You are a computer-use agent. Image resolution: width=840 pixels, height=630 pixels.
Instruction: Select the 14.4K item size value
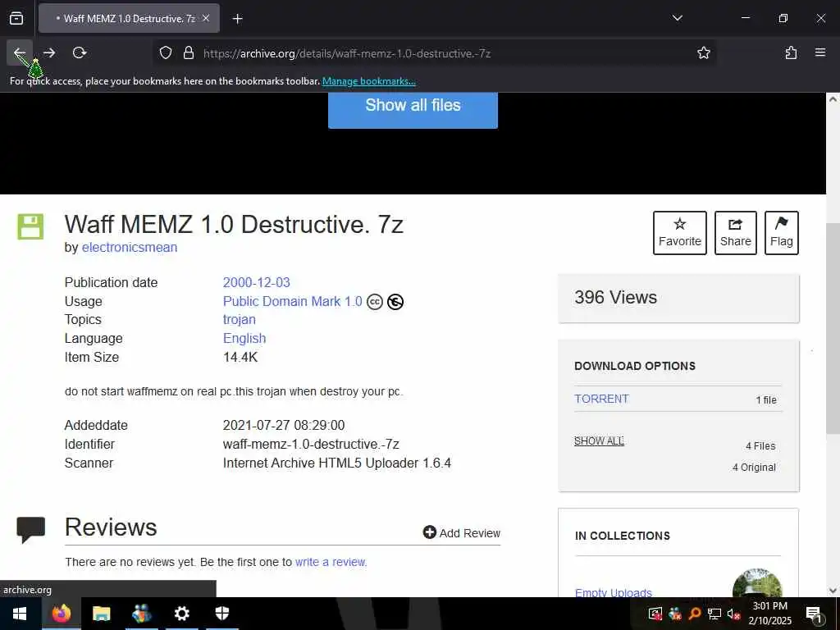click(240, 358)
